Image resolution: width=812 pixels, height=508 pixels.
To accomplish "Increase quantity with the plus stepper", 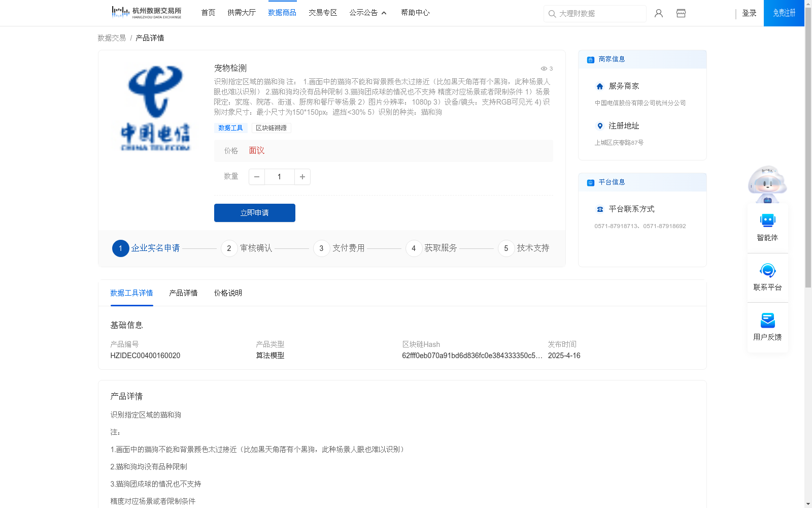I will [302, 176].
